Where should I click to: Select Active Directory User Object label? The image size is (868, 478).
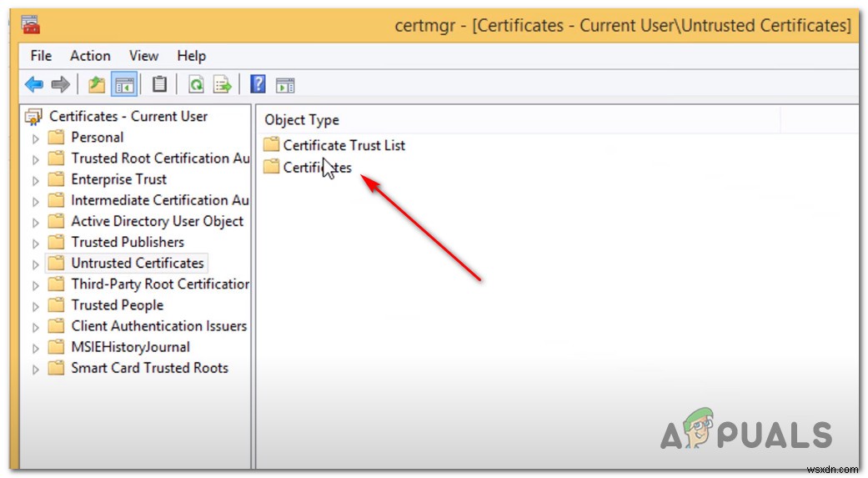pyautogui.click(x=158, y=222)
